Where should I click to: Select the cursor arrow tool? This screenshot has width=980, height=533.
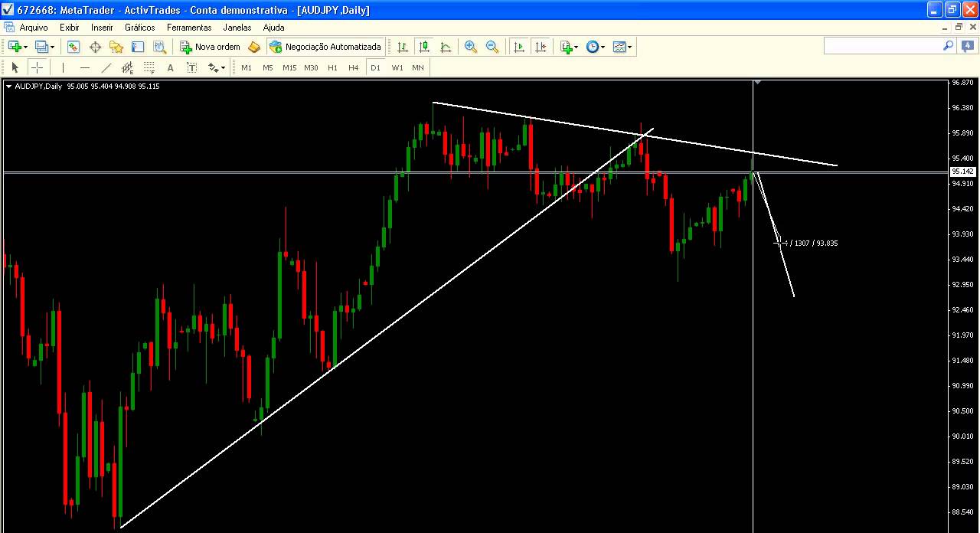[x=15, y=67]
